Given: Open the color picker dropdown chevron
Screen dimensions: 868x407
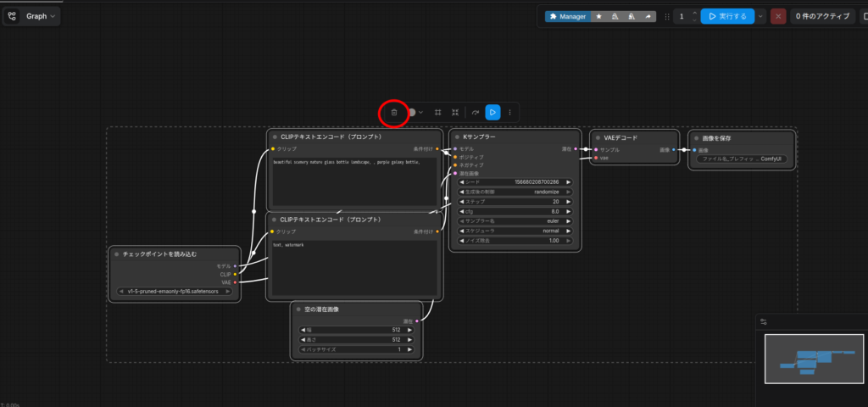Looking at the screenshot, I should [420, 112].
